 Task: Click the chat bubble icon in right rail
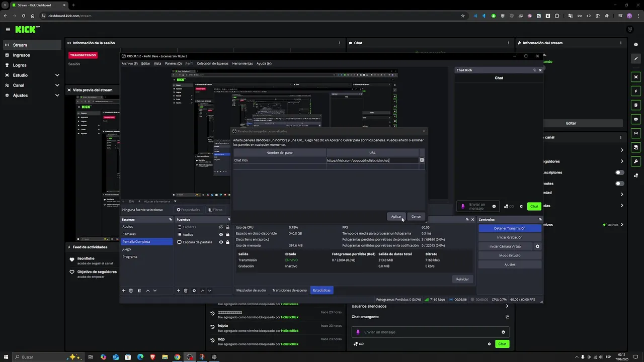(636, 119)
